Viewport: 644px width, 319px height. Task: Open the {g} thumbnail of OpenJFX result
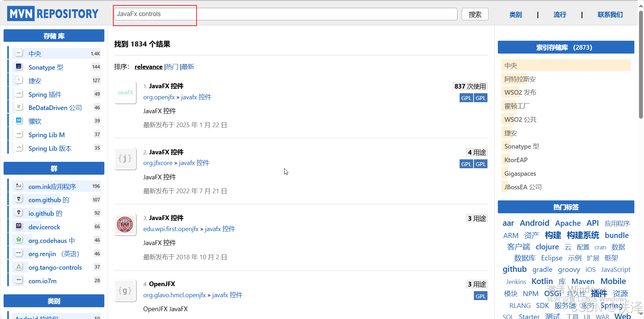coord(125,291)
